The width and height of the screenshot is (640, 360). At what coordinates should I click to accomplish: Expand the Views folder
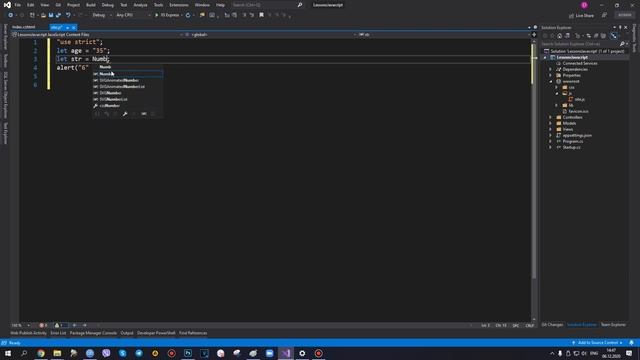[x=551, y=129]
